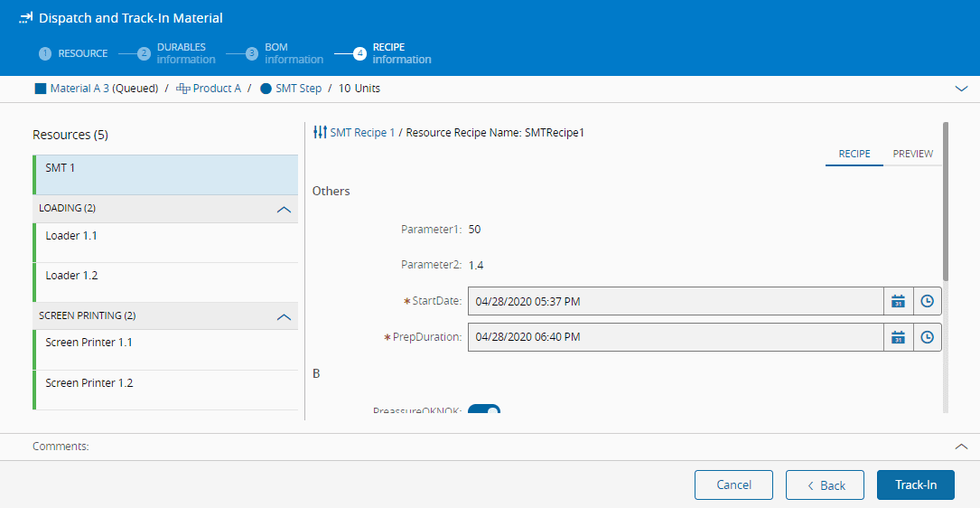This screenshot has width=980, height=508.
Task: Collapse the LOADING resource group
Action: click(x=284, y=209)
